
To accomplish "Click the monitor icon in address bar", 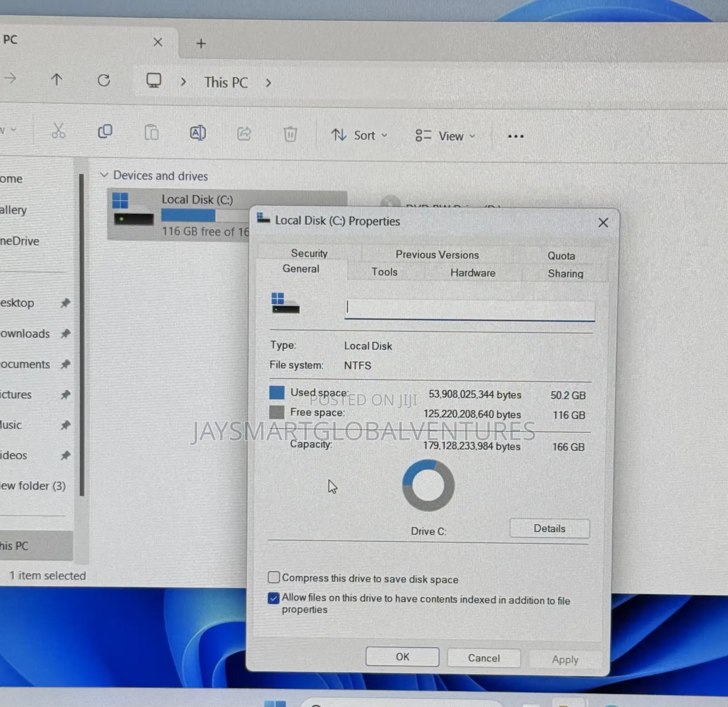I will 154,81.
